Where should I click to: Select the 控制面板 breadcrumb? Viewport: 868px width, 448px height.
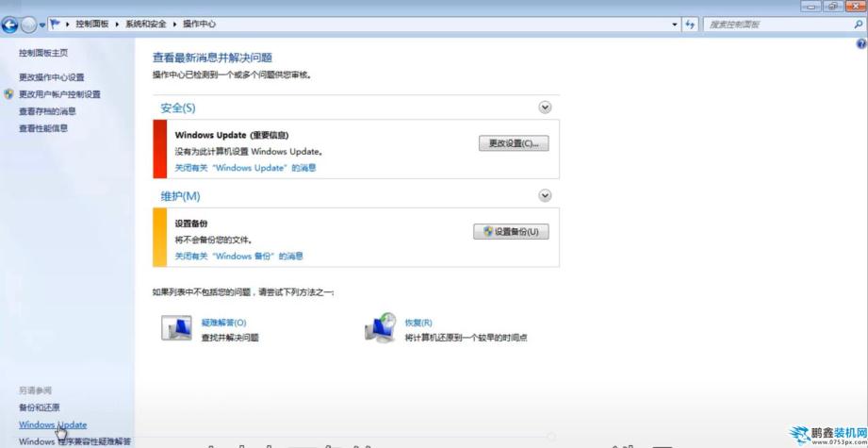92,25
